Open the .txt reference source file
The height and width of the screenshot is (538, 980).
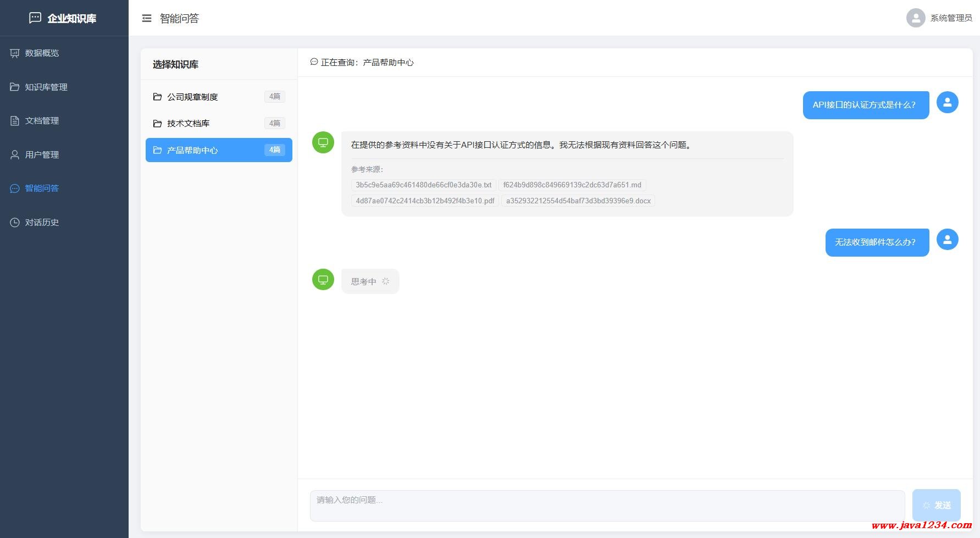point(423,185)
